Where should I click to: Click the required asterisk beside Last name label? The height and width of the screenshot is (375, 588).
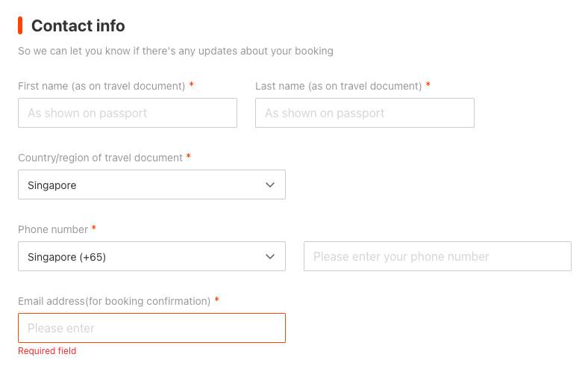coord(428,85)
